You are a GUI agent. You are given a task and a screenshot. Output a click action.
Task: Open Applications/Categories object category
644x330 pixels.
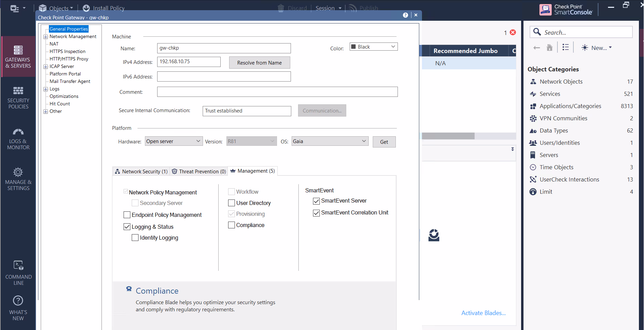(581, 106)
